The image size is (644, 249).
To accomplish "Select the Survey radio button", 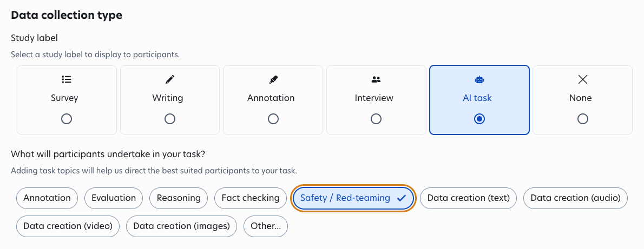I will [67, 119].
